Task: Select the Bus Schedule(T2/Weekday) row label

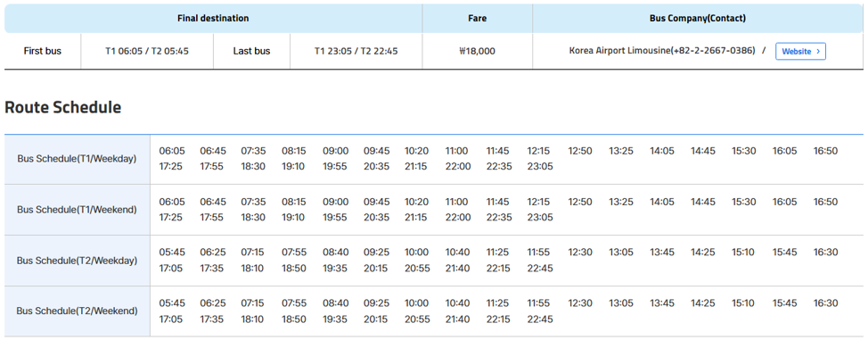Action: (77, 260)
